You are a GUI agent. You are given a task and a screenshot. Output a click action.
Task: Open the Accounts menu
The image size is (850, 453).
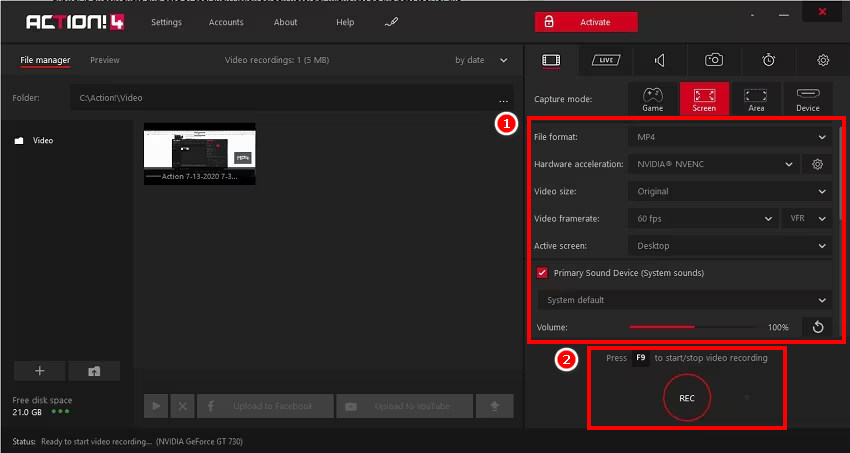[x=226, y=22]
